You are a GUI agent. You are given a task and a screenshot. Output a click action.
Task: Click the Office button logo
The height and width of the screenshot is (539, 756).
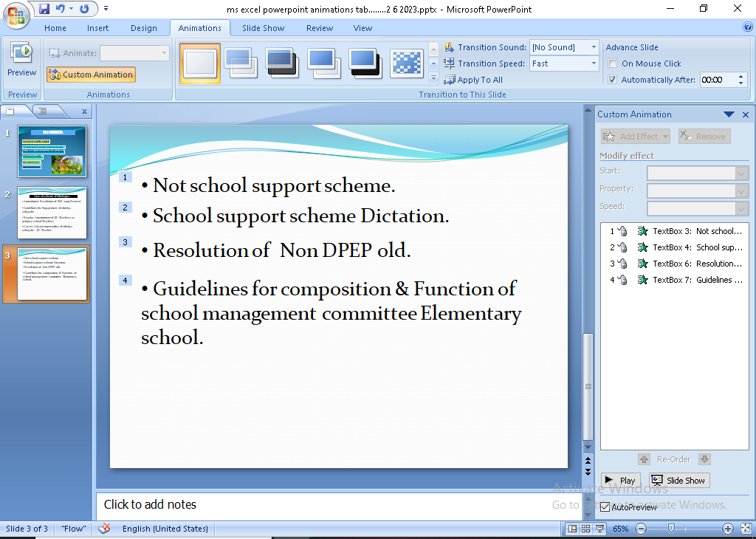click(x=16, y=15)
